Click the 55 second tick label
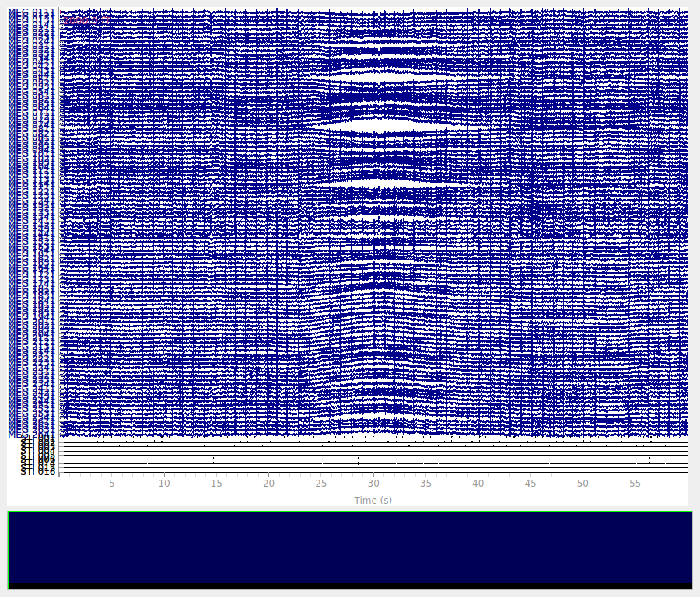Viewport: 700px width, 597px height. coord(635,484)
